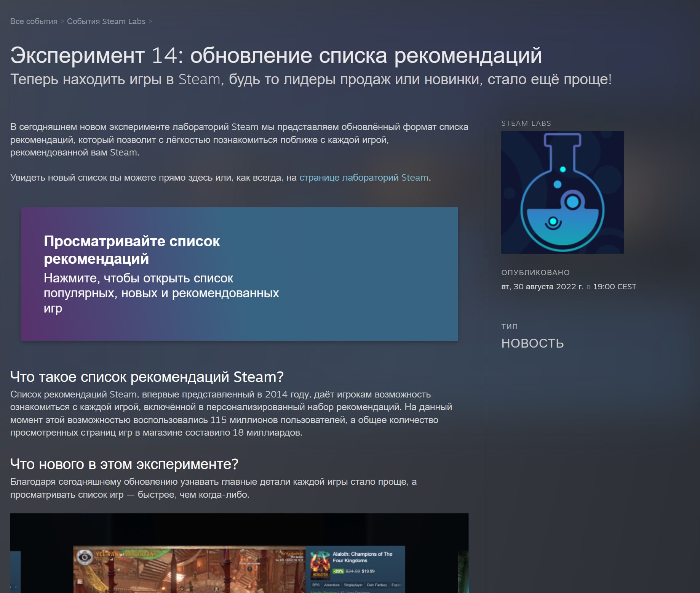Click "Alaloth: Champions of The Four Kingdoms" title
700x593 pixels.
coord(362,557)
